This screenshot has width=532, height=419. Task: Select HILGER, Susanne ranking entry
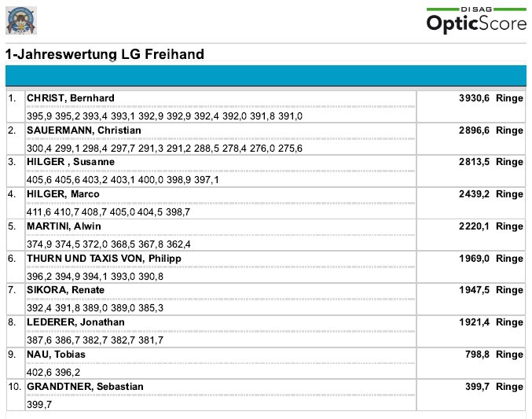71,162
